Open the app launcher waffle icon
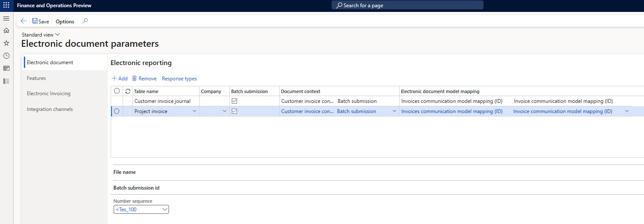 (6, 6)
